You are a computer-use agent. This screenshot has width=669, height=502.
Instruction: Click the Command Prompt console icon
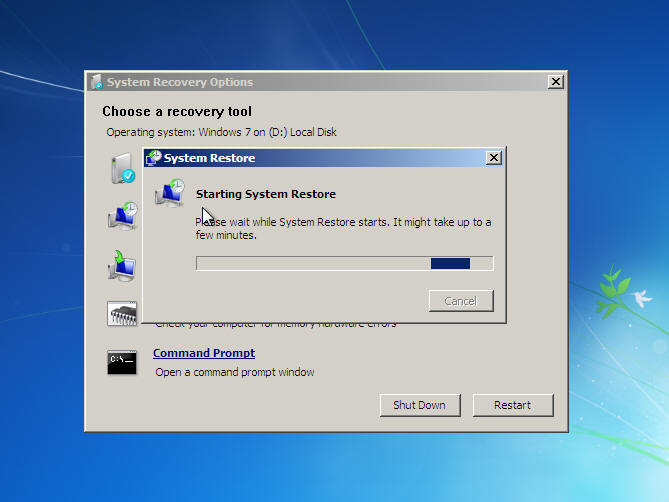tap(122, 361)
